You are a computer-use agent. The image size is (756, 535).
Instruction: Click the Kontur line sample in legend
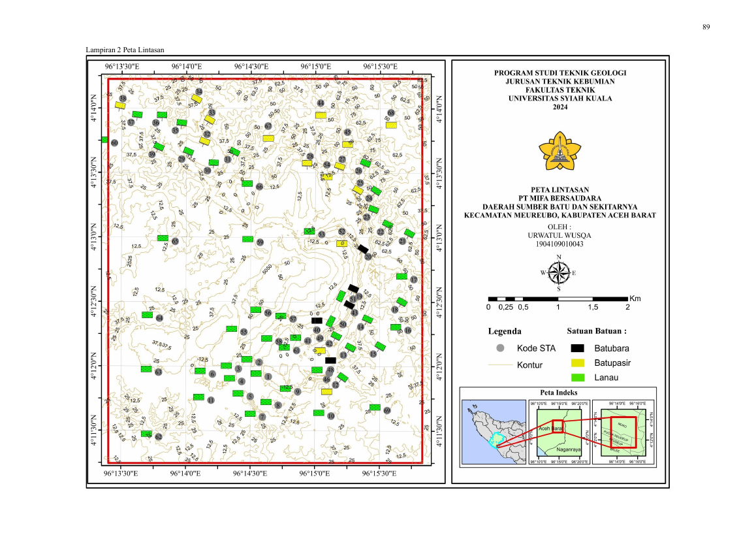[x=501, y=365]
